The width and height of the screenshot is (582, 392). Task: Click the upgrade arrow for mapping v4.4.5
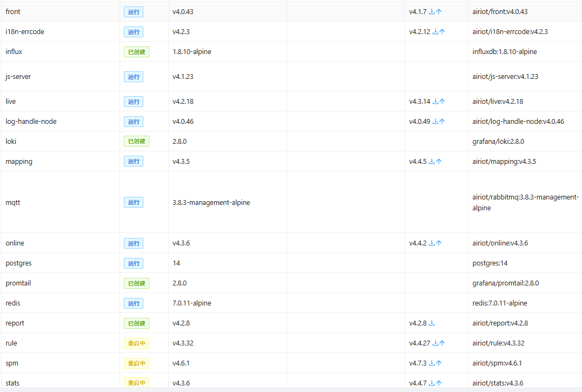[x=439, y=161]
